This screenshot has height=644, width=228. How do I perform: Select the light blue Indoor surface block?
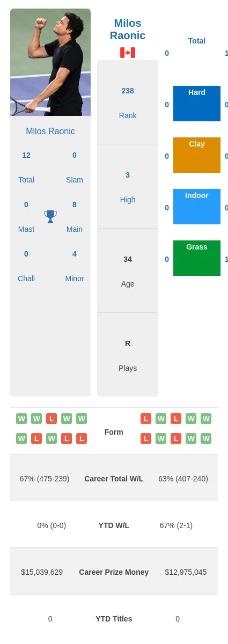pyautogui.click(x=197, y=207)
